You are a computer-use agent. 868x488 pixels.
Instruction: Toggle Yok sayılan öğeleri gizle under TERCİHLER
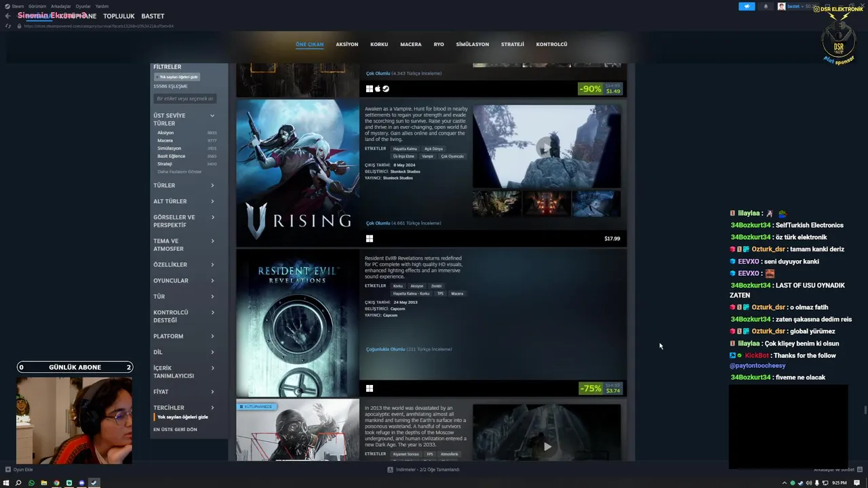click(182, 417)
